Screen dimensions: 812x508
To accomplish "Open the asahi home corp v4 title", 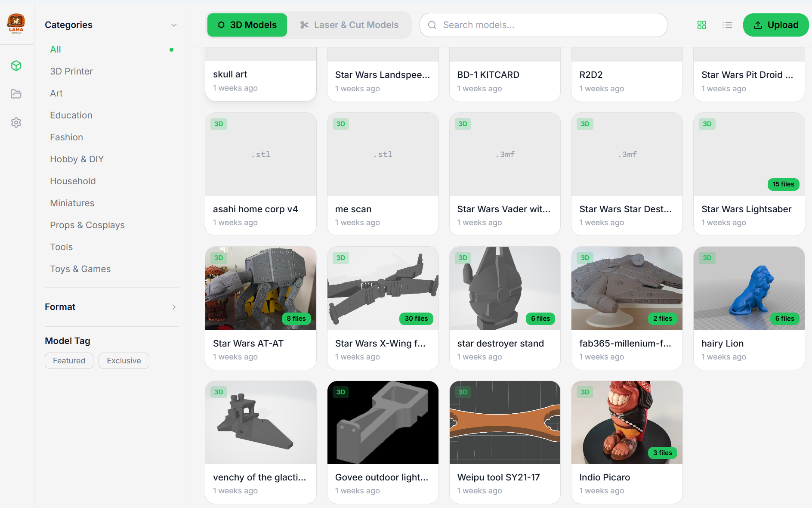I will tap(256, 209).
